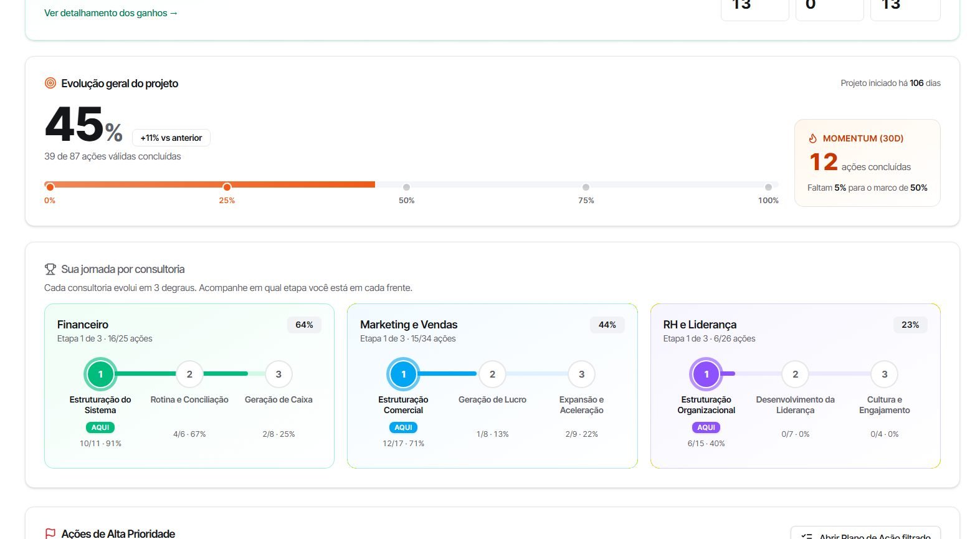Click the Projeto iniciado há 106 dias text
The width and height of the screenshot is (980, 539).
pos(890,83)
